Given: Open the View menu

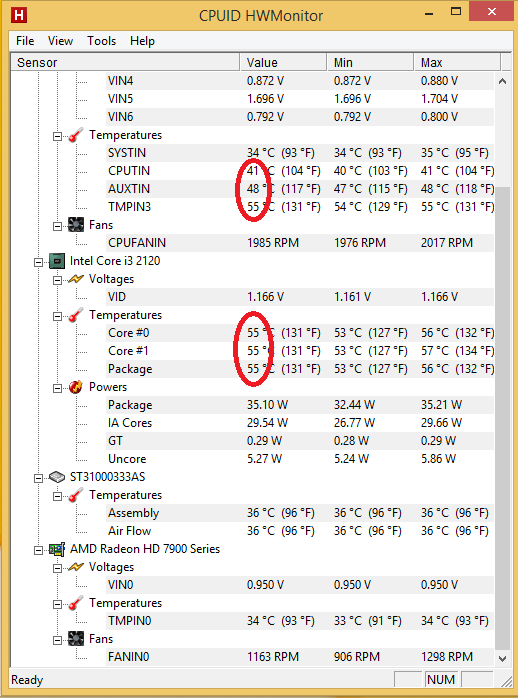Looking at the screenshot, I should [x=60, y=41].
